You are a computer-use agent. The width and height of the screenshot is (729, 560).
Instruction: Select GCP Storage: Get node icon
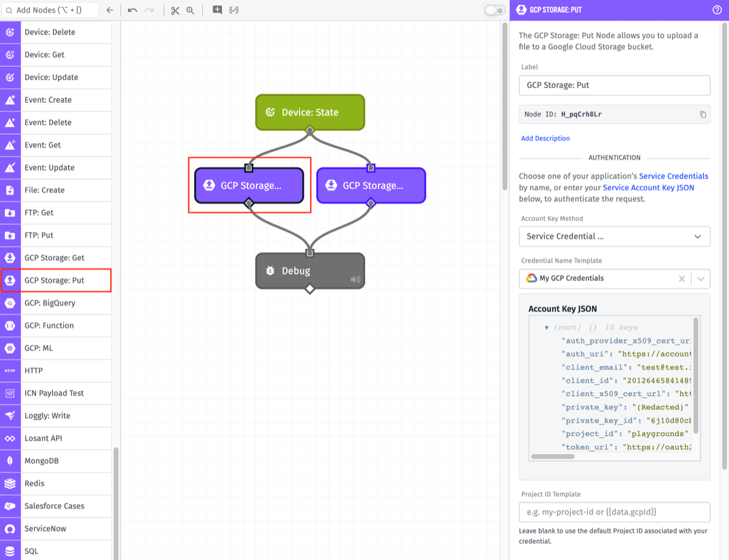[10, 258]
